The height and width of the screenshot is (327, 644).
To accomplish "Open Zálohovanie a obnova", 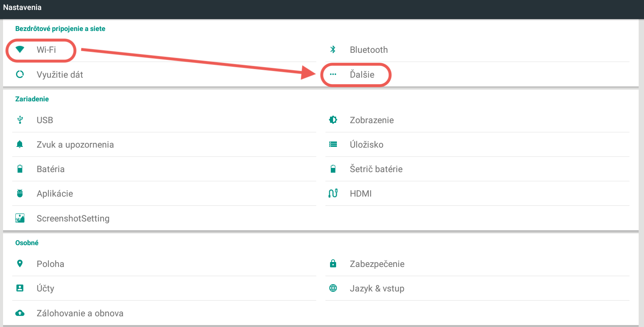I will pyautogui.click(x=80, y=313).
